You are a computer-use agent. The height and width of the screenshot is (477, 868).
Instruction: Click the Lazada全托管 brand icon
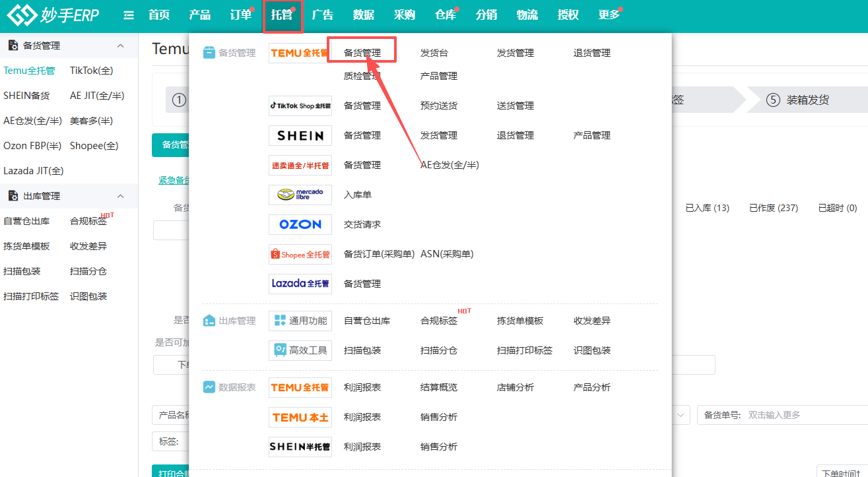[x=300, y=284]
